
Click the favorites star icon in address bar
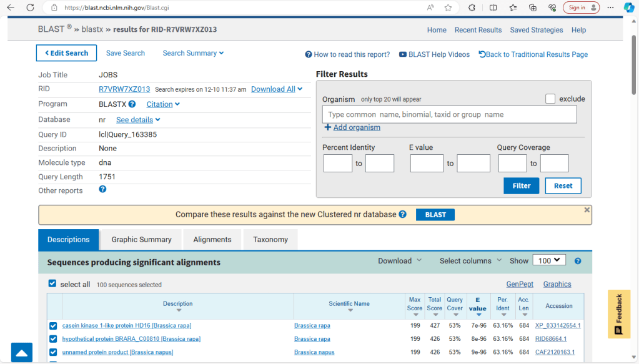tap(448, 7)
